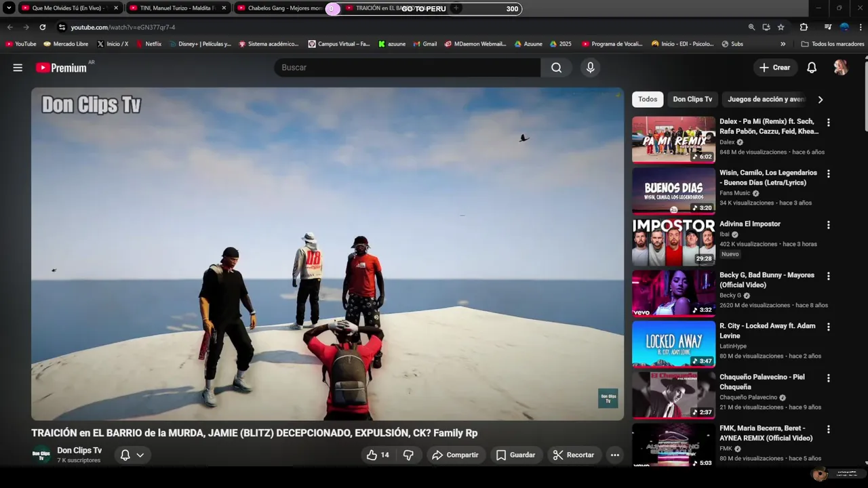Open the account avatar menu

(x=841, y=68)
